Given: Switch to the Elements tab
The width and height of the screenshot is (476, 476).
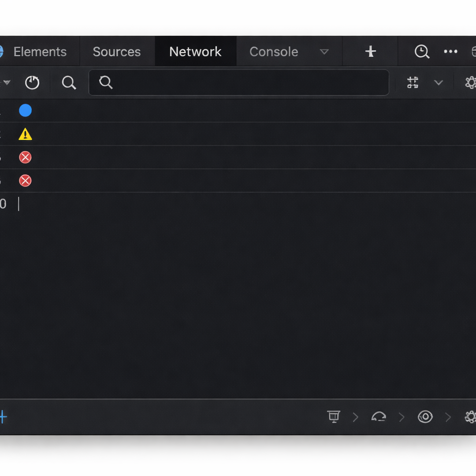Looking at the screenshot, I should [x=40, y=52].
